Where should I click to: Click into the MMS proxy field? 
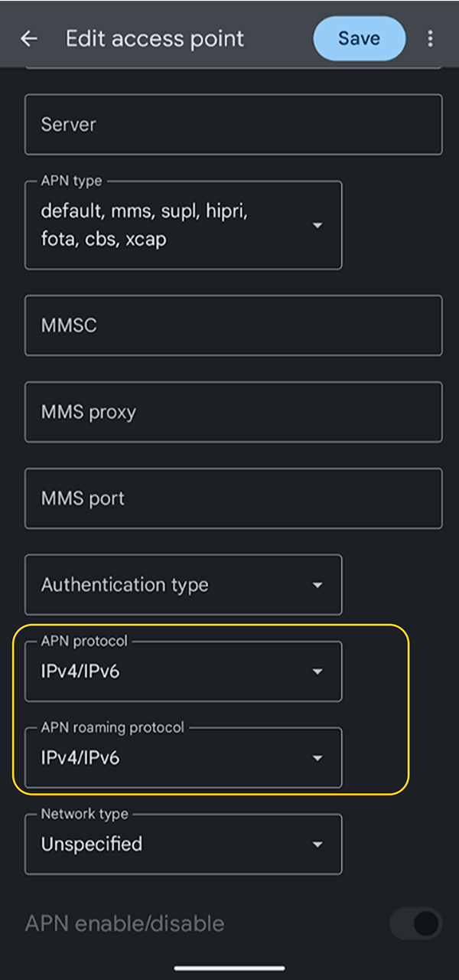coord(233,412)
